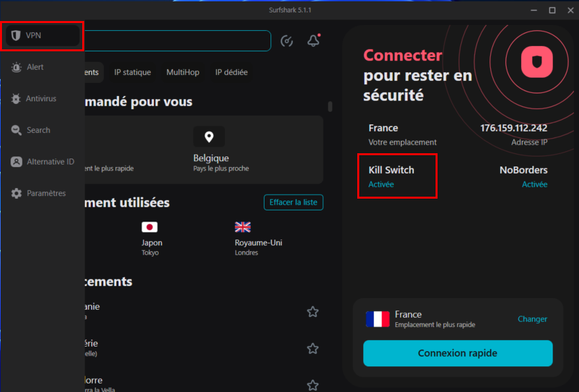Click the United Kingdom flag icon
Screen dimensions: 579x392
coord(243,227)
